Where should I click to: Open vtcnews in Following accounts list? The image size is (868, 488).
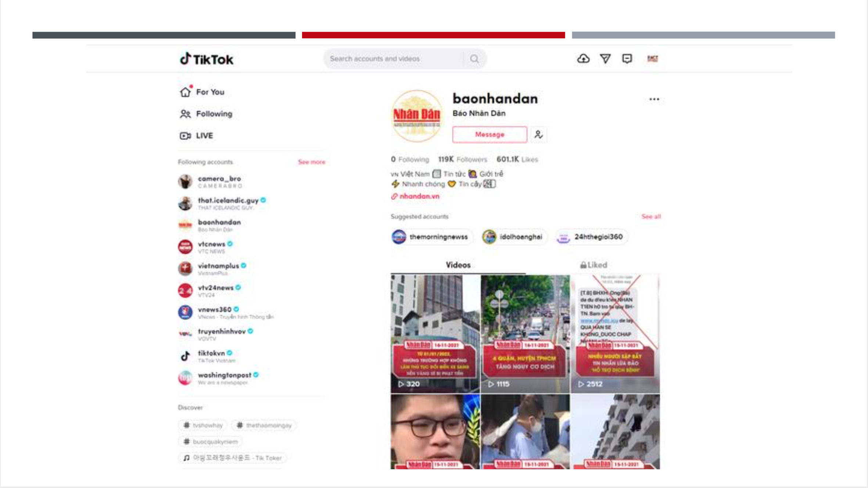tap(211, 244)
